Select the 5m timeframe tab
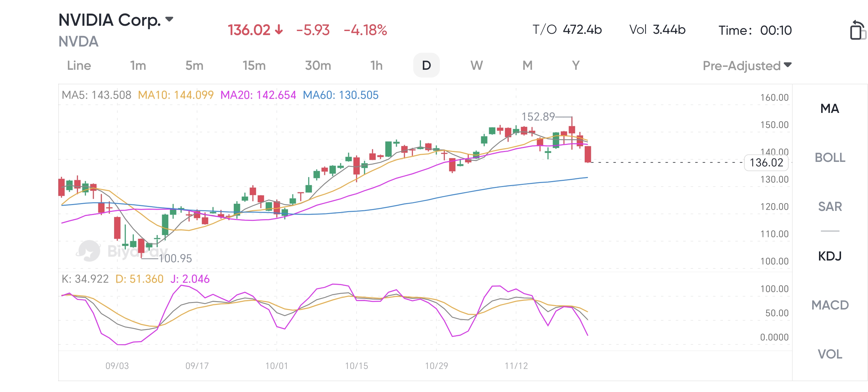This screenshot has height=392, width=868. tap(194, 65)
